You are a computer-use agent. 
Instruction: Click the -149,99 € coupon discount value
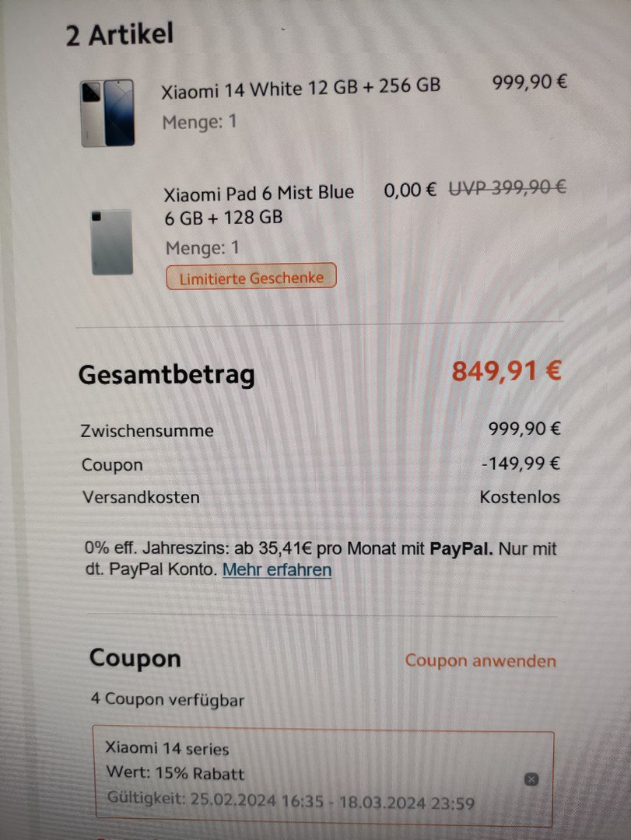(521, 463)
